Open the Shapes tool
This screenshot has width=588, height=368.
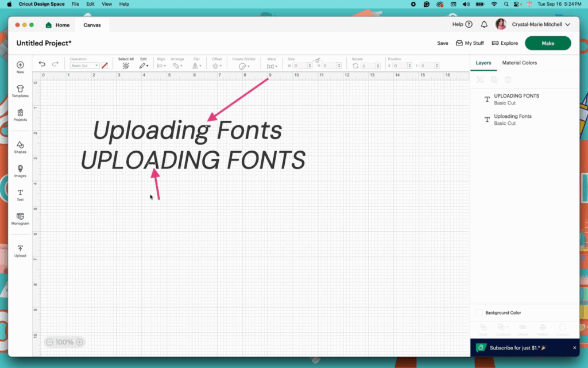[x=20, y=147]
